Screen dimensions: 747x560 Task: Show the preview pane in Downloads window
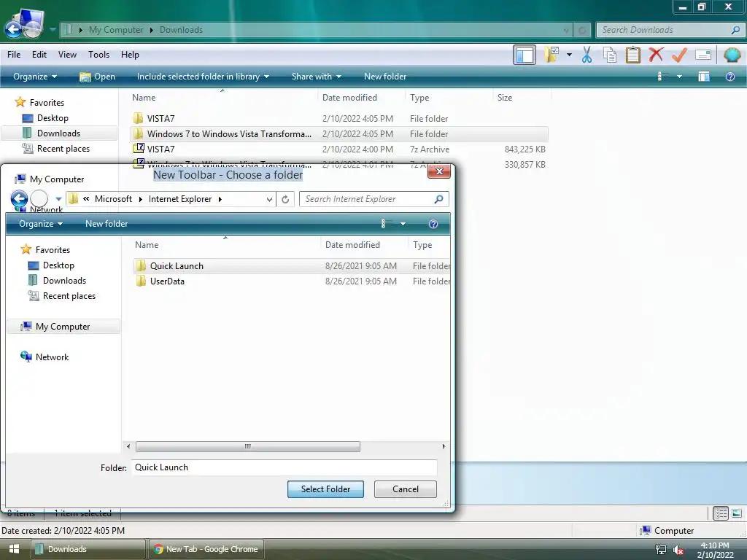point(704,77)
